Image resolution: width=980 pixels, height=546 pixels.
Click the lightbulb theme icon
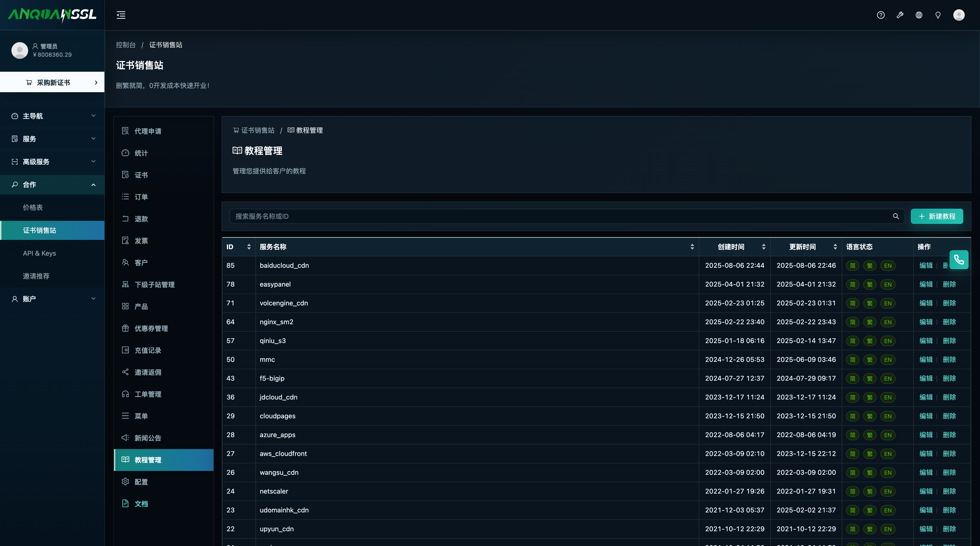point(938,15)
